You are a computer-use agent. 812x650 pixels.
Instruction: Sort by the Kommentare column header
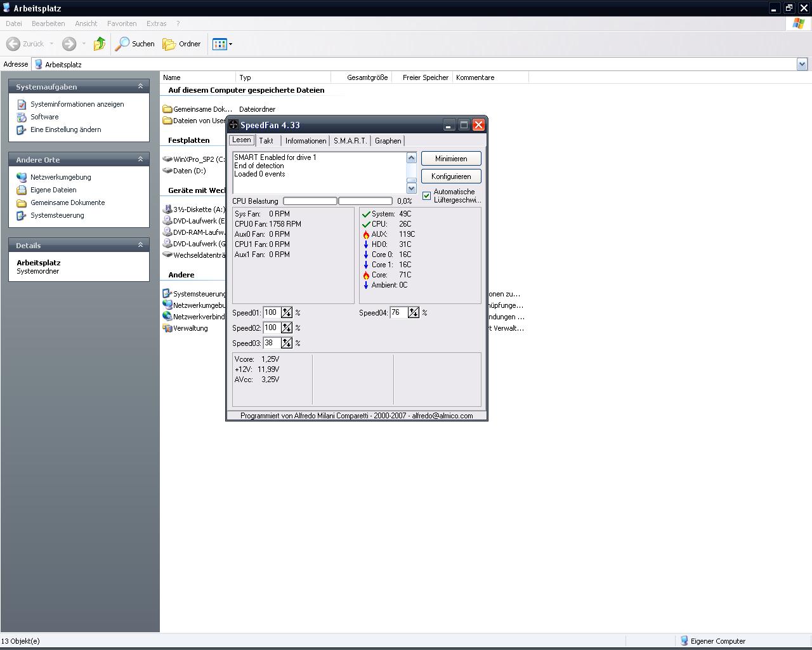[x=490, y=77]
